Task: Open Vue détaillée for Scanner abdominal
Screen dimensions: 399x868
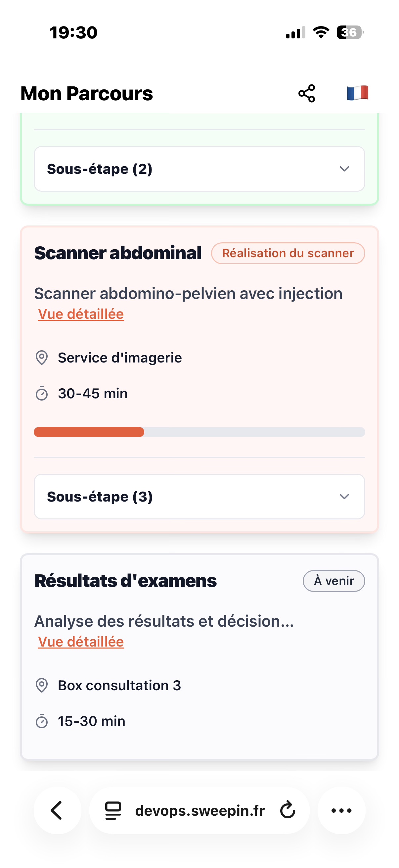Action: click(x=81, y=314)
